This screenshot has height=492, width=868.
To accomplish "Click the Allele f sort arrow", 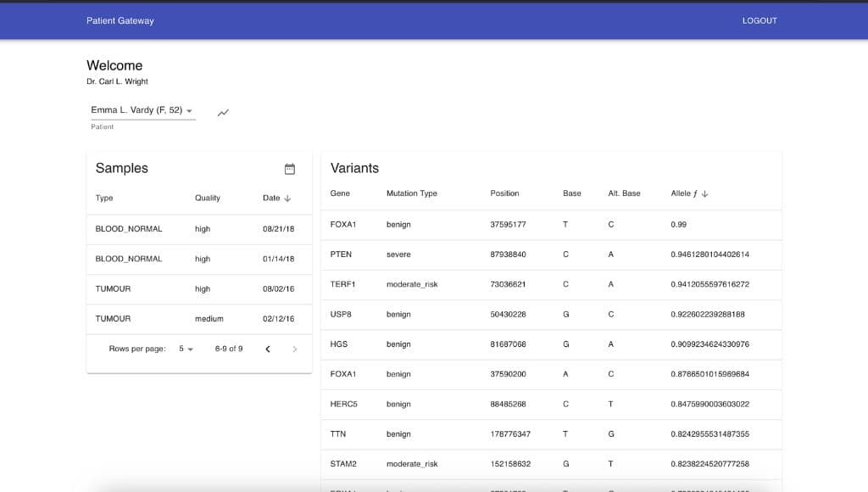I will click(x=704, y=193).
